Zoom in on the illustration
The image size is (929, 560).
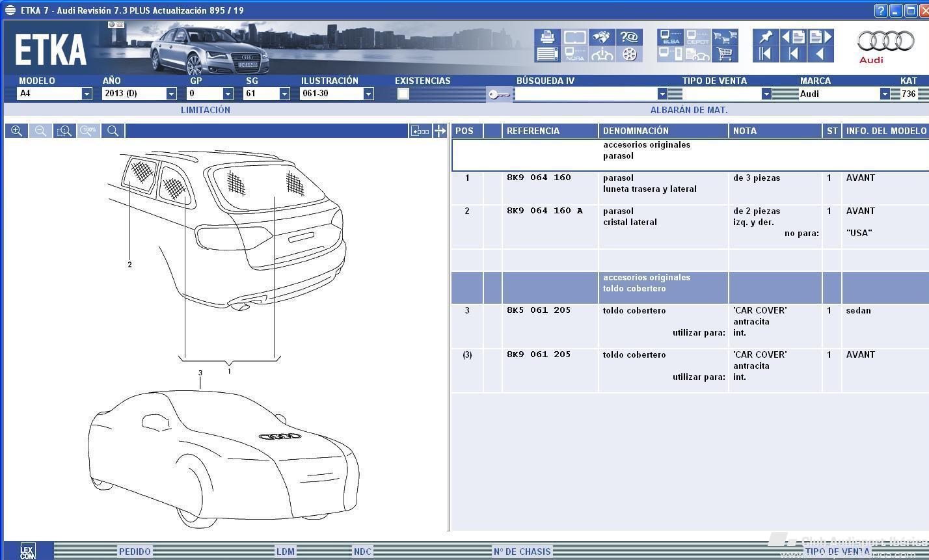pyautogui.click(x=17, y=131)
